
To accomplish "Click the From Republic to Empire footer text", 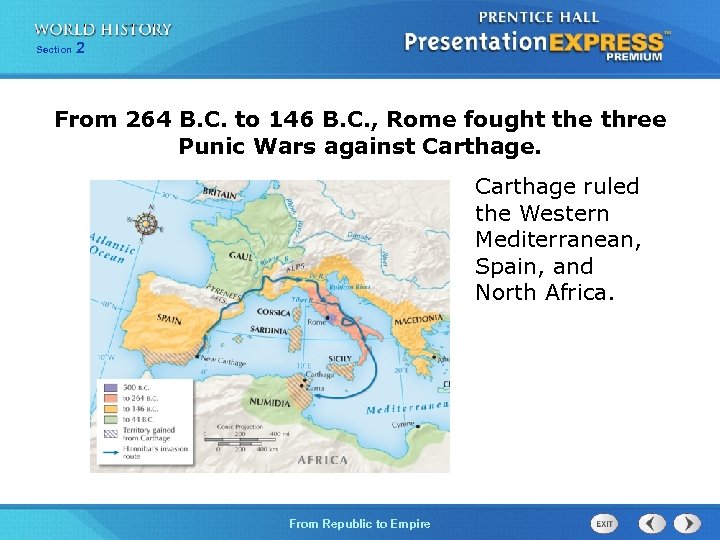I will [x=360, y=523].
